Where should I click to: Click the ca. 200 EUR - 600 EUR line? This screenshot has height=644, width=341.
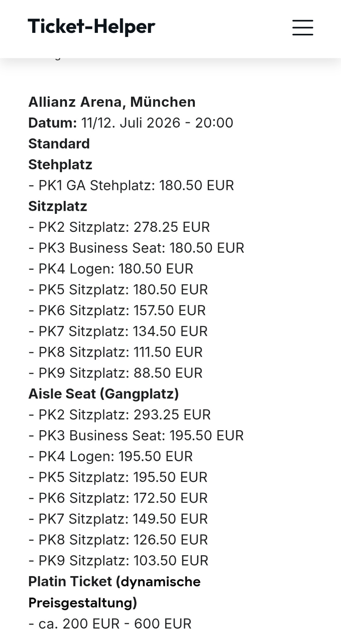[x=110, y=624]
